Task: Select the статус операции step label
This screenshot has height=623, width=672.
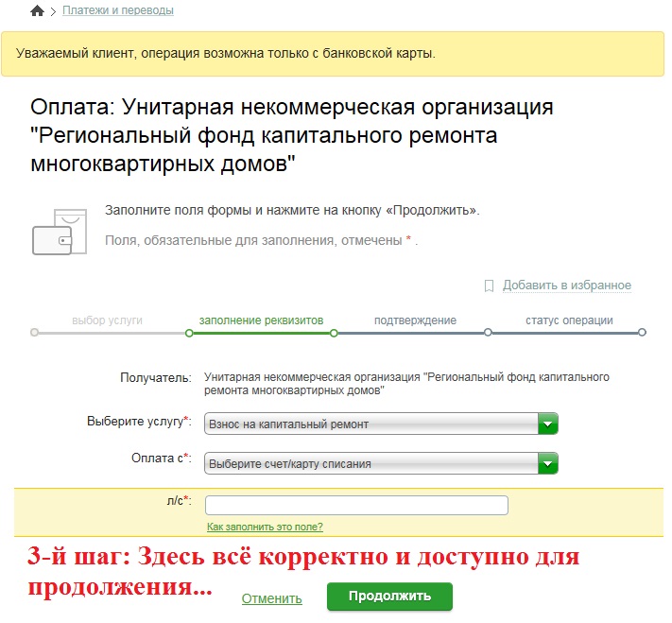Action: pyautogui.click(x=569, y=320)
